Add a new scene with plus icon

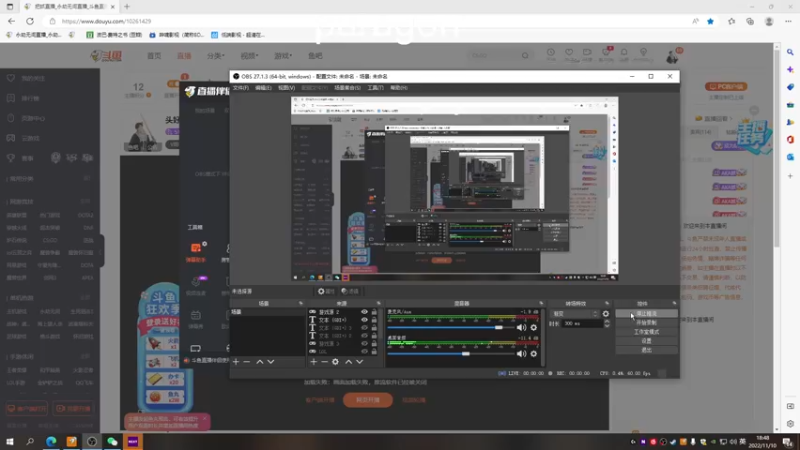pyautogui.click(x=236, y=362)
